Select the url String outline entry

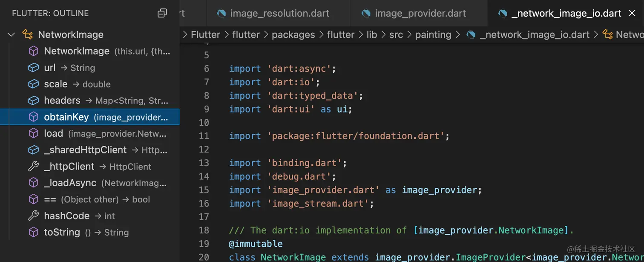pyautogui.click(x=89, y=68)
